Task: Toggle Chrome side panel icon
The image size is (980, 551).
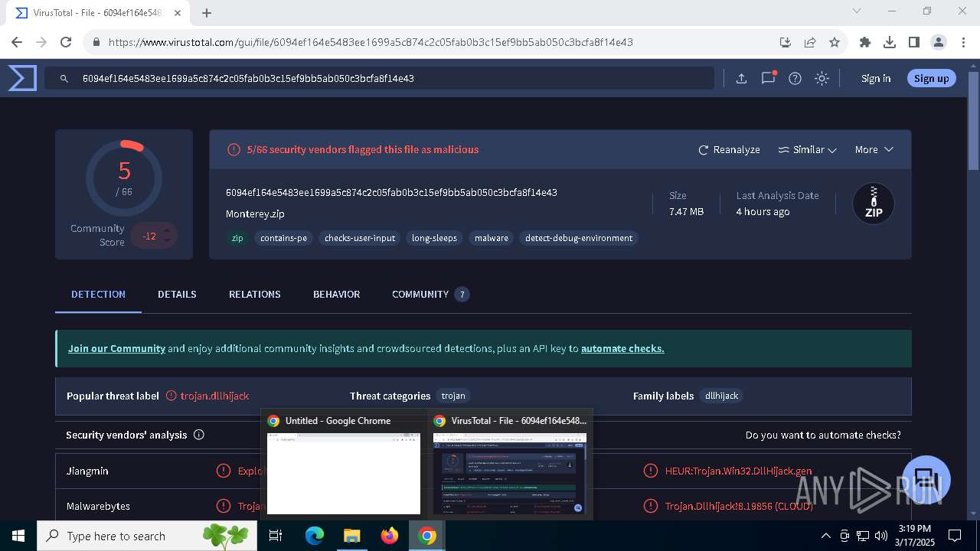Action: point(914,42)
